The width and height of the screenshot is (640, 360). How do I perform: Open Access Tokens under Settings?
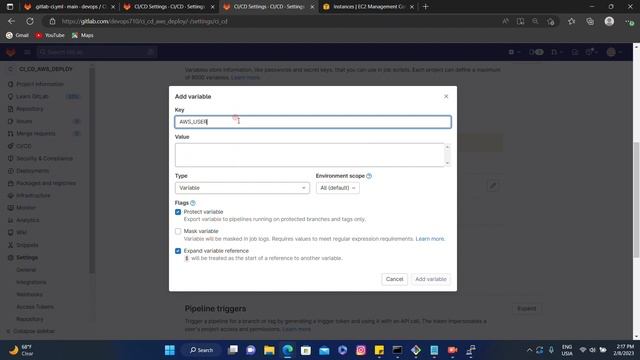tap(35, 307)
